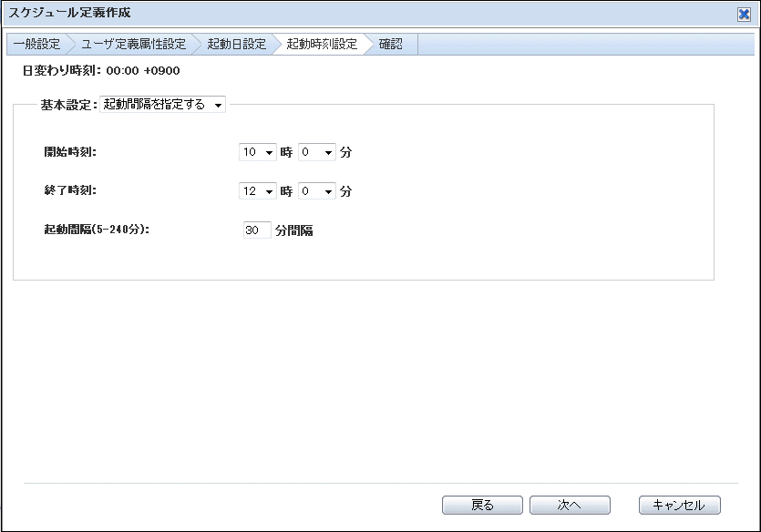This screenshot has width=761, height=532.
Task: Click the 終了時刻: label
Action: (x=70, y=190)
